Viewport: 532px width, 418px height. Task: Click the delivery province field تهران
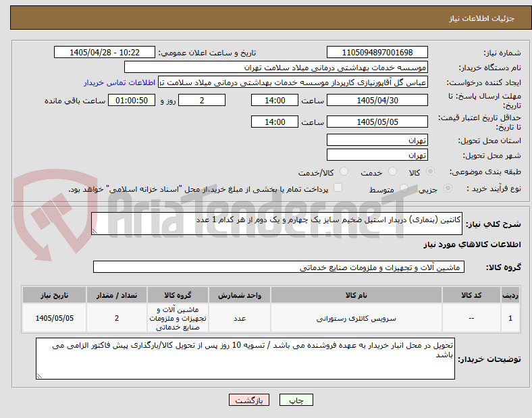tap(377, 140)
